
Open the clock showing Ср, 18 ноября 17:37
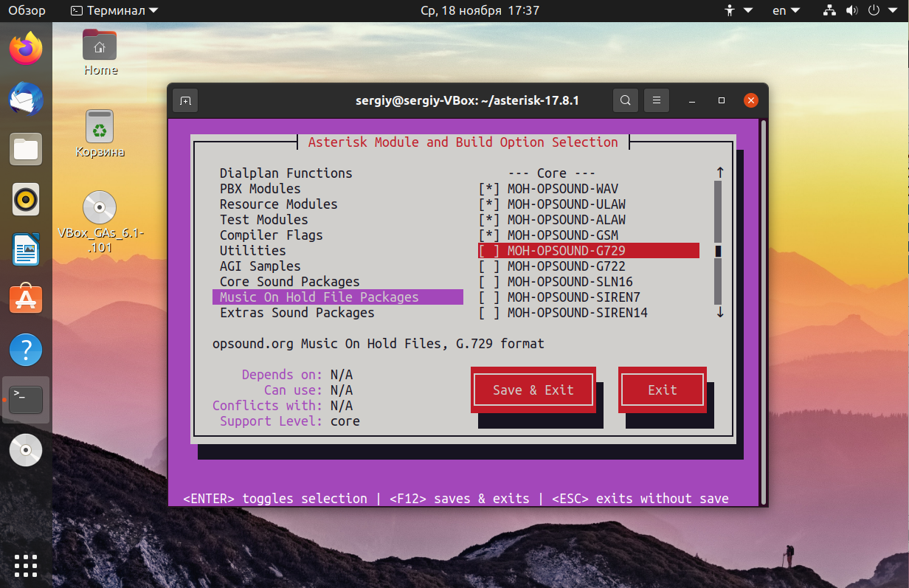pyautogui.click(x=479, y=10)
